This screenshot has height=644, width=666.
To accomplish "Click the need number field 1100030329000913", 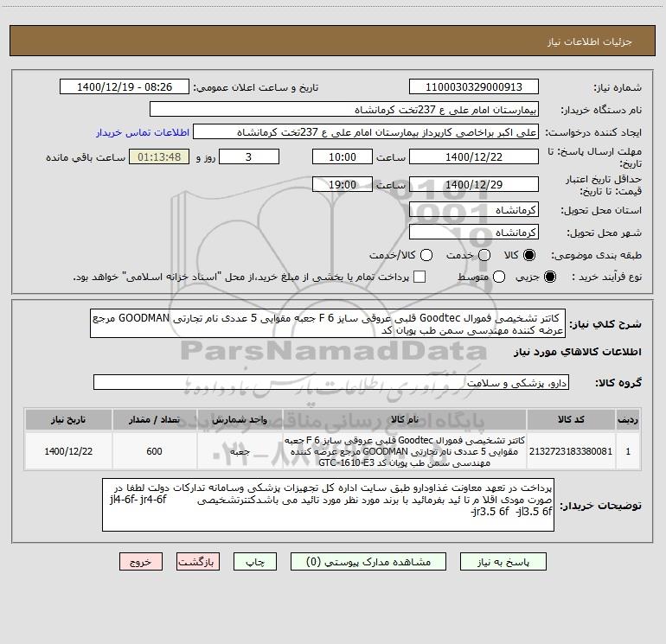I will pos(474,87).
